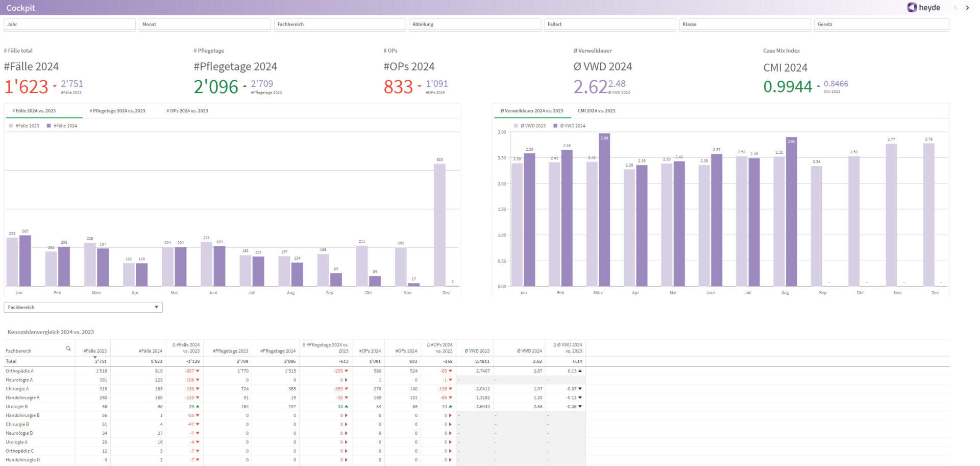The image size is (980, 466).
Task: Expand the Monat filter
Action: [204, 24]
